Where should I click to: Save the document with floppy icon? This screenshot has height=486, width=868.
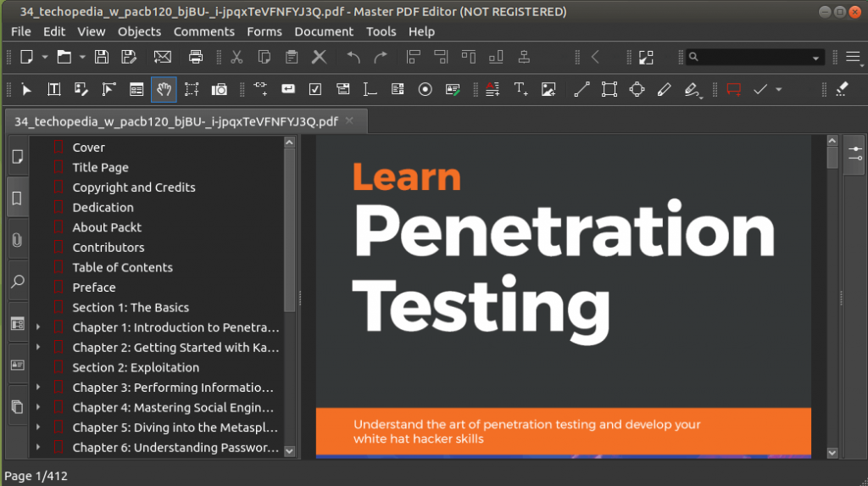102,57
